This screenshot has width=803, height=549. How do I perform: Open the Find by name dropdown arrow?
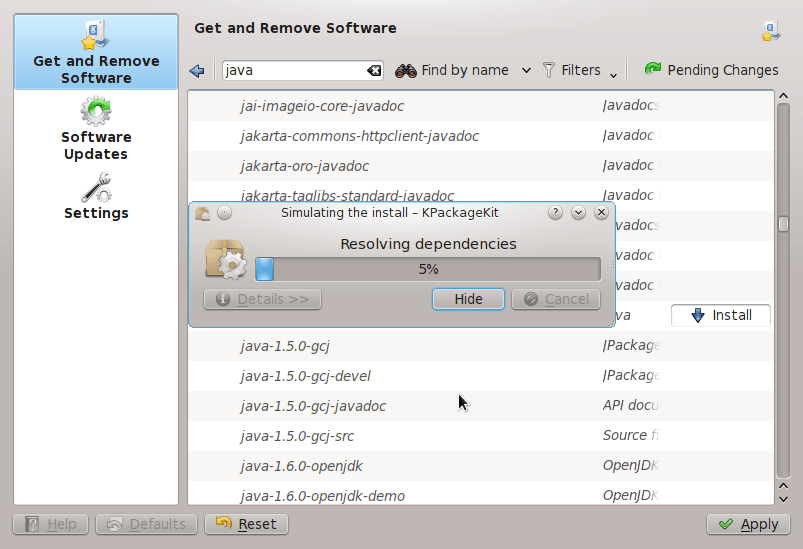point(526,71)
